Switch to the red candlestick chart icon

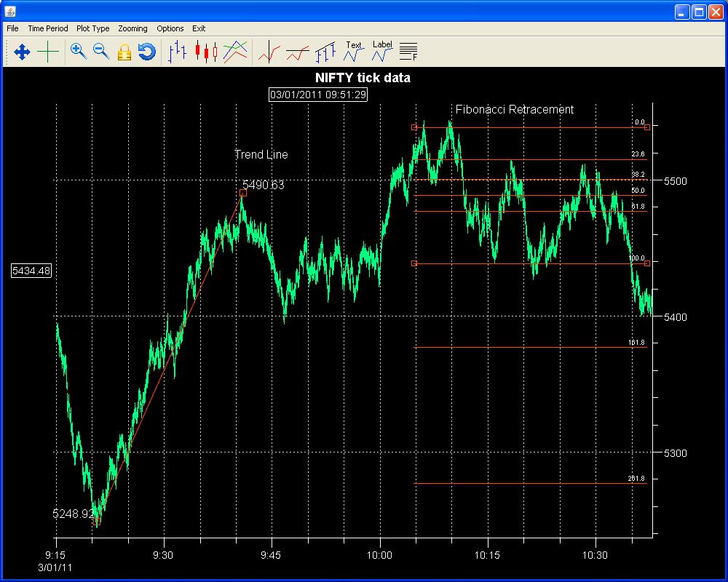[x=206, y=52]
